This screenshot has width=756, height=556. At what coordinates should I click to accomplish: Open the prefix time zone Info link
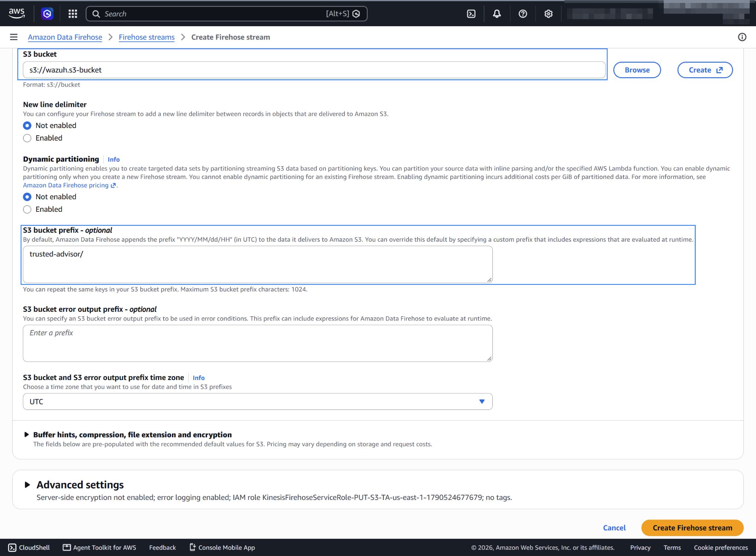(x=199, y=378)
